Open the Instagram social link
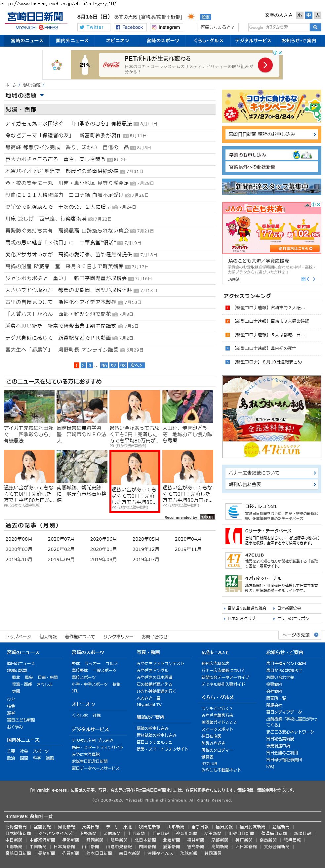 pyautogui.click(x=166, y=27)
